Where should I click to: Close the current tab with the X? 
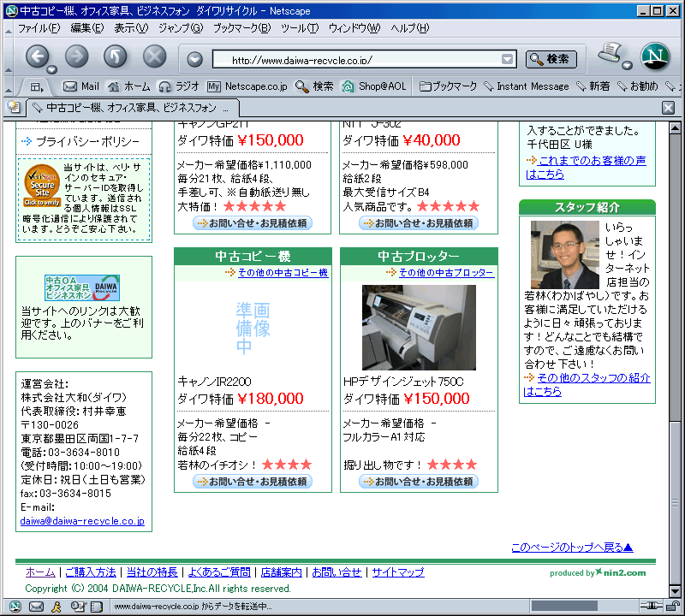(668, 108)
